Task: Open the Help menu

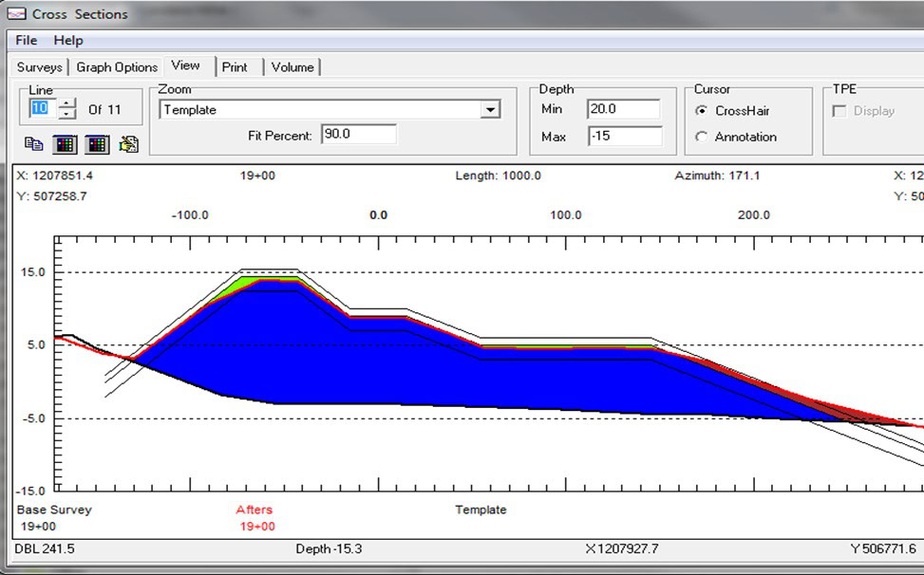Action: pos(68,40)
